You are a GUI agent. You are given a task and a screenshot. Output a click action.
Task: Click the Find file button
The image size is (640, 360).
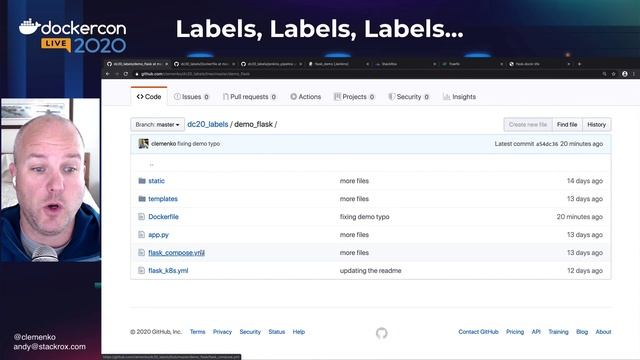(x=567, y=124)
